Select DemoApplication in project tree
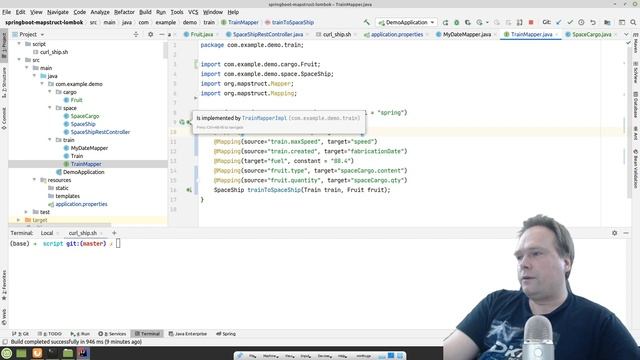The image size is (640, 360). pos(84,172)
